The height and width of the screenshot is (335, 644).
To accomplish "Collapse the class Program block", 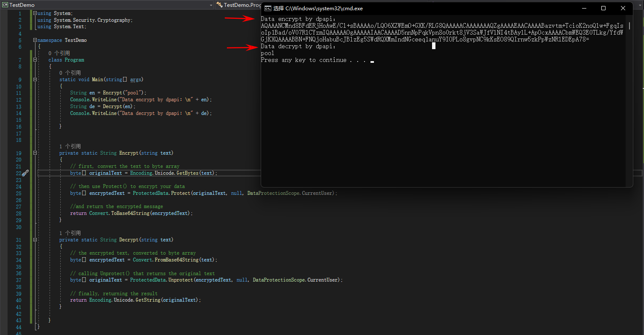I will [x=35, y=60].
